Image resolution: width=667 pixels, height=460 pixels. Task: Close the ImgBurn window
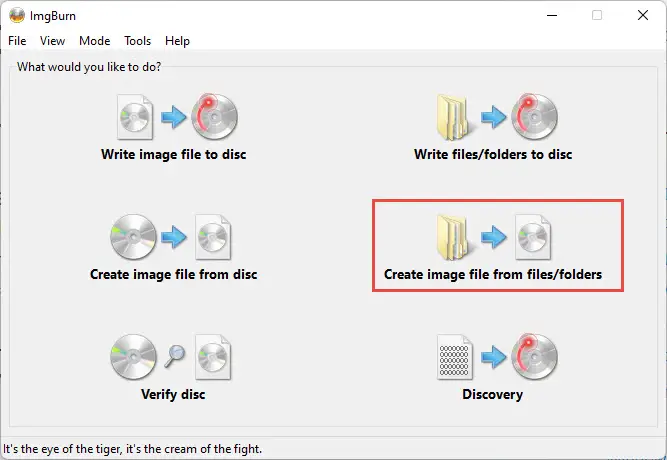tap(643, 15)
